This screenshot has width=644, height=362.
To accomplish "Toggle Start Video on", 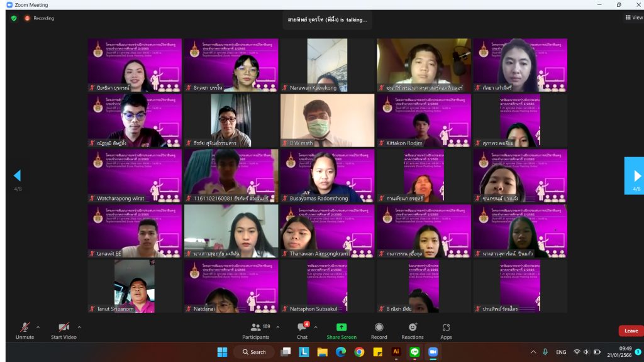I will (x=64, y=331).
